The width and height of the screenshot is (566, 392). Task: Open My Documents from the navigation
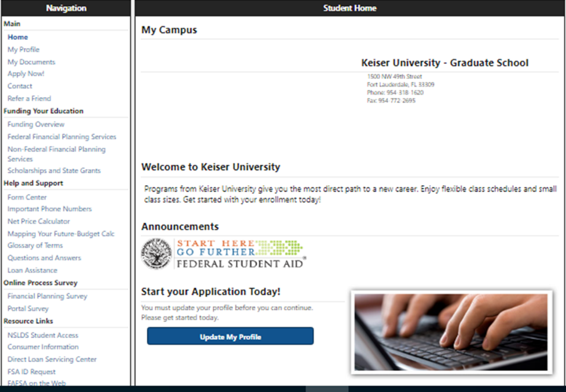(x=31, y=62)
